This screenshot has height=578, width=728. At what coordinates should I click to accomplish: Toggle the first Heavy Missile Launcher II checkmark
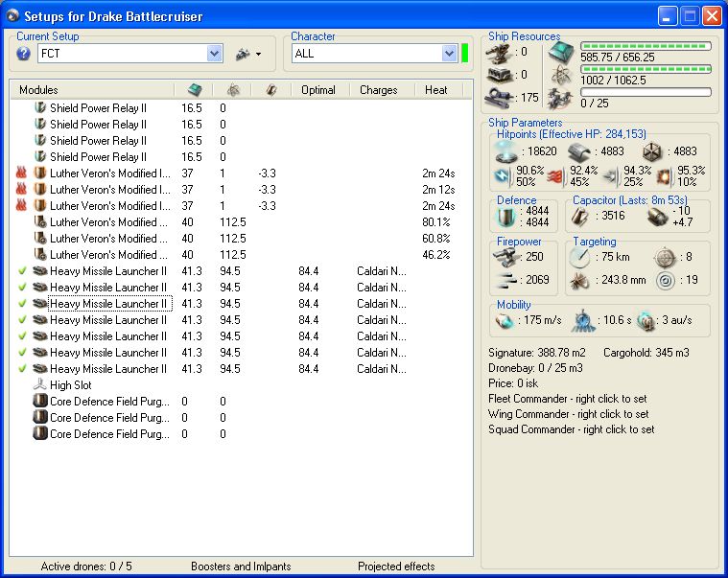(22, 271)
